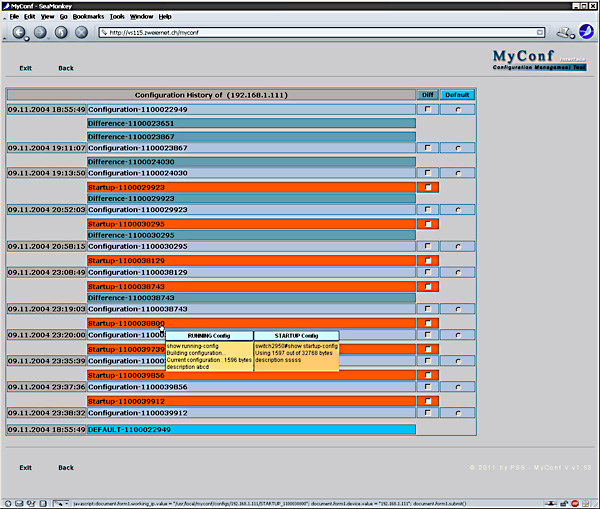Viewport: 600px width, 509px height.
Task: Check Diff box for Startup-1100038743
Action: 428,287
